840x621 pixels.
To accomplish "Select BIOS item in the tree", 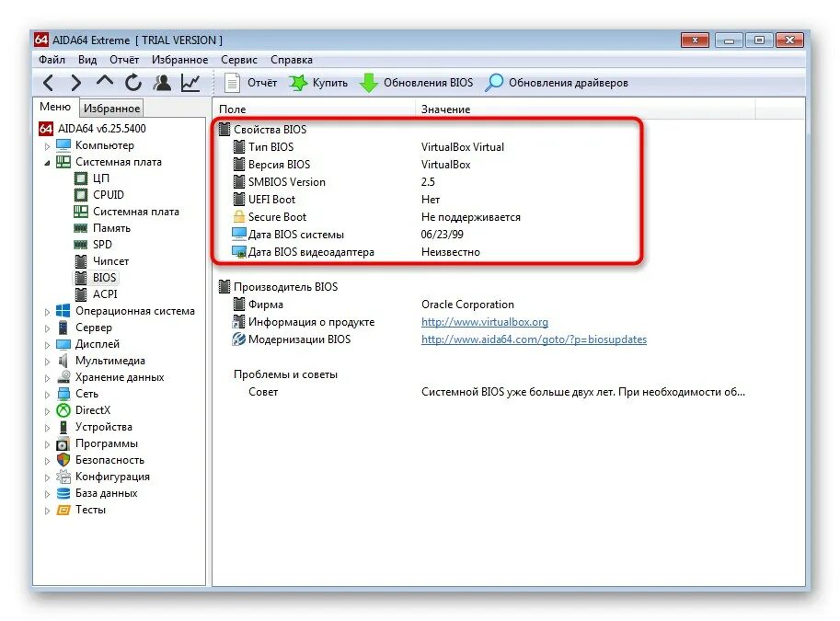I will [104, 278].
